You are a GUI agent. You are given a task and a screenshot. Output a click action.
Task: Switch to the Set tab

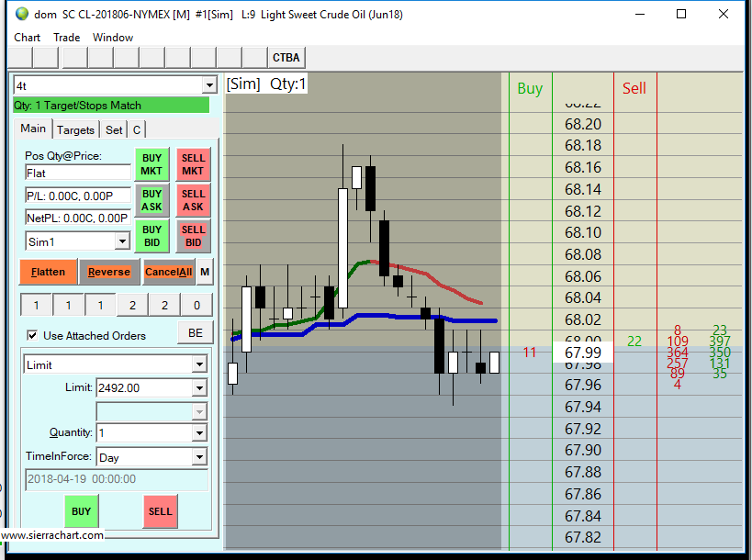(114, 130)
